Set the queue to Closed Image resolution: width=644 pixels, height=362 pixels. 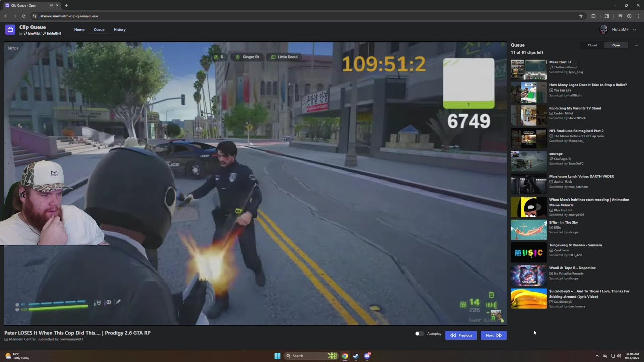click(592, 45)
